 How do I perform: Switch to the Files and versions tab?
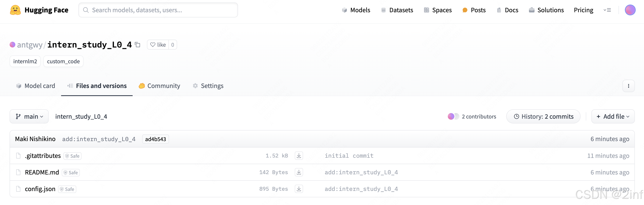[x=97, y=86]
